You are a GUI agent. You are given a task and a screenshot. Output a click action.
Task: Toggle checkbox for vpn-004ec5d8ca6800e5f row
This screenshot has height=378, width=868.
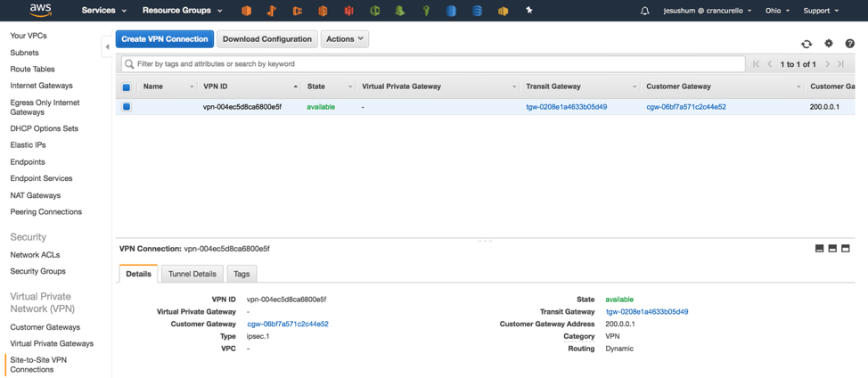point(127,107)
